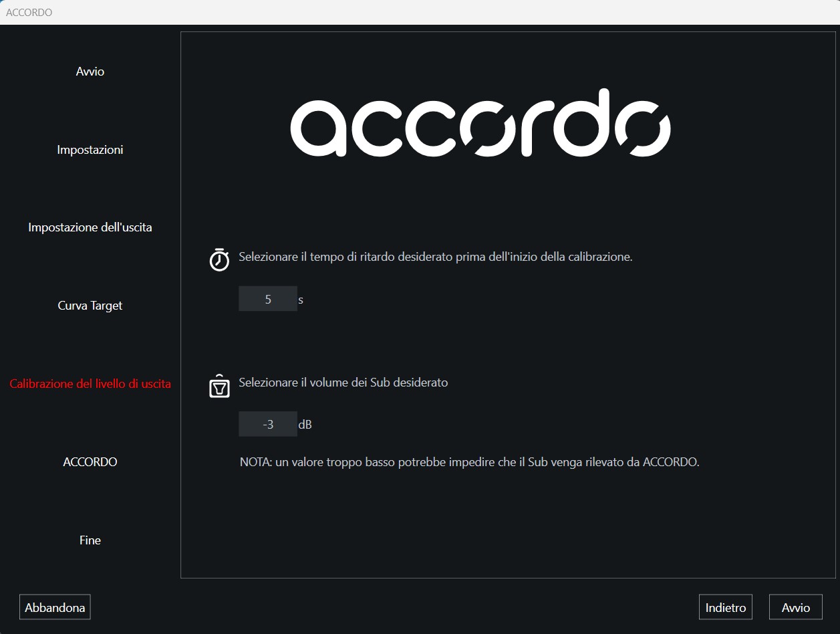Click the seconds unit label 's'
The image size is (840, 634).
[x=301, y=300]
